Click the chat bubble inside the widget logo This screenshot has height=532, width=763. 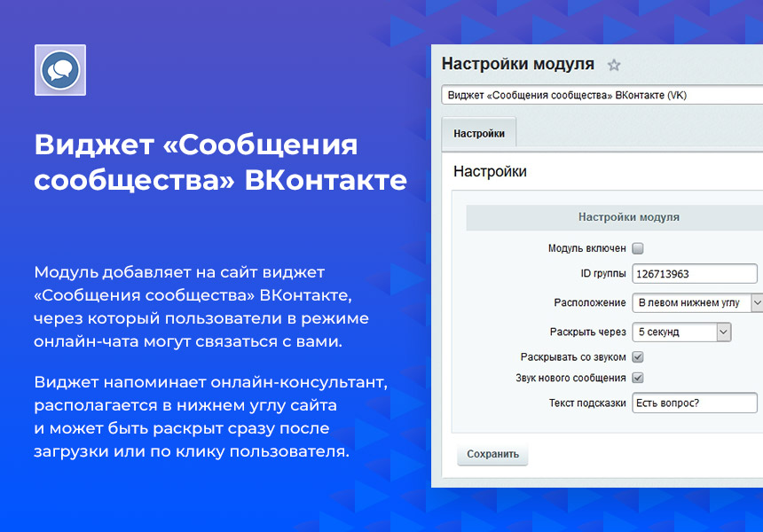pos(59,70)
